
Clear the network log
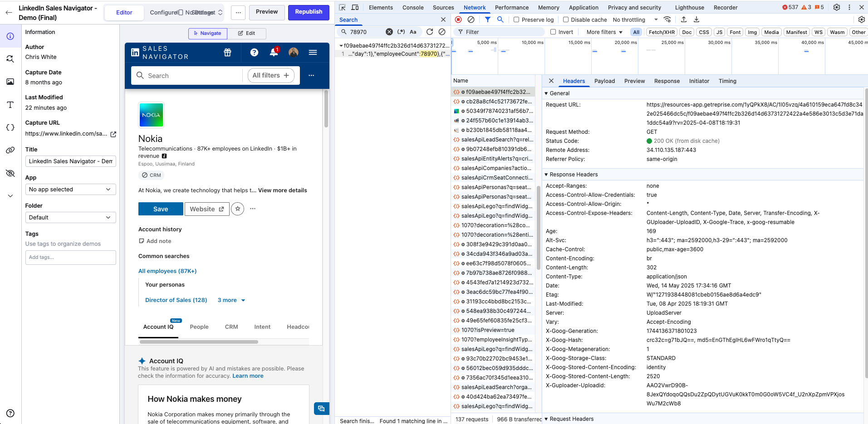coord(471,19)
